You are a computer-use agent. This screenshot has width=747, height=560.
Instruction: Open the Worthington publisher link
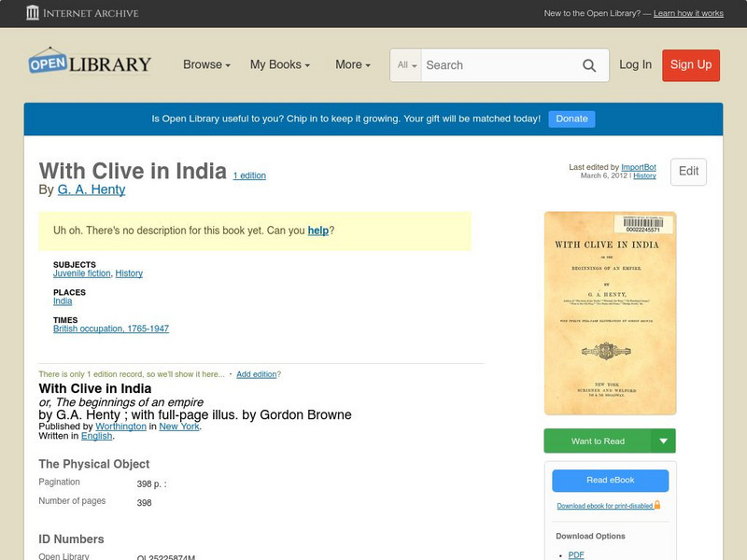tap(121, 427)
